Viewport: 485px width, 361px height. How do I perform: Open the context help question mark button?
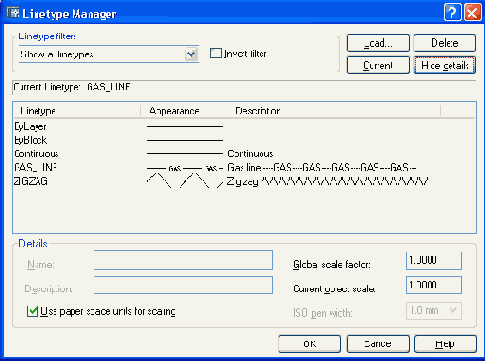tap(452, 13)
